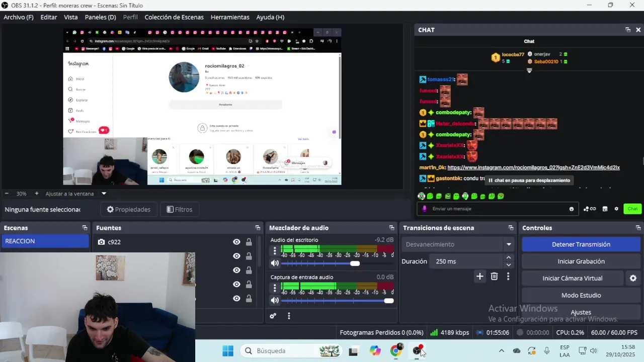Click the Windows Búsqueda search box

coord(292,350)
